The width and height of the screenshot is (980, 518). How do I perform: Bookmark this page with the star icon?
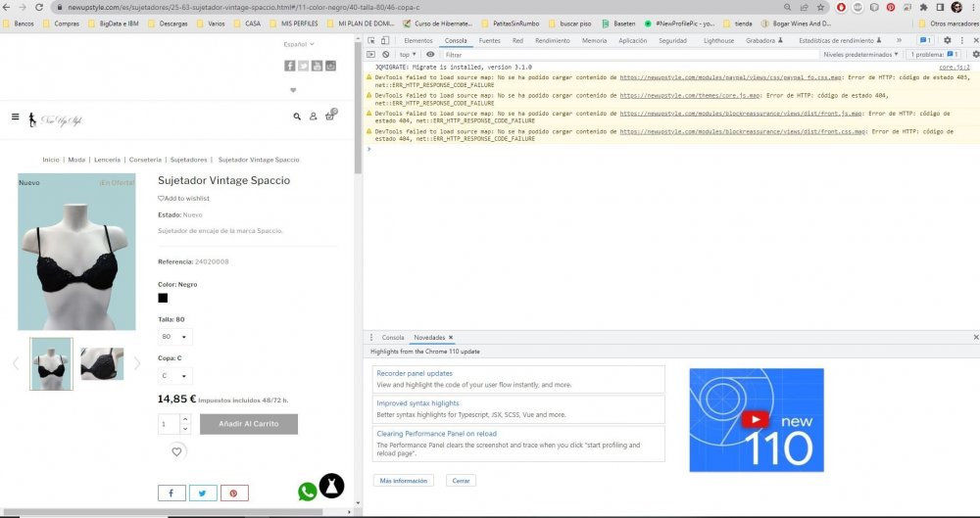click(820, 8)
